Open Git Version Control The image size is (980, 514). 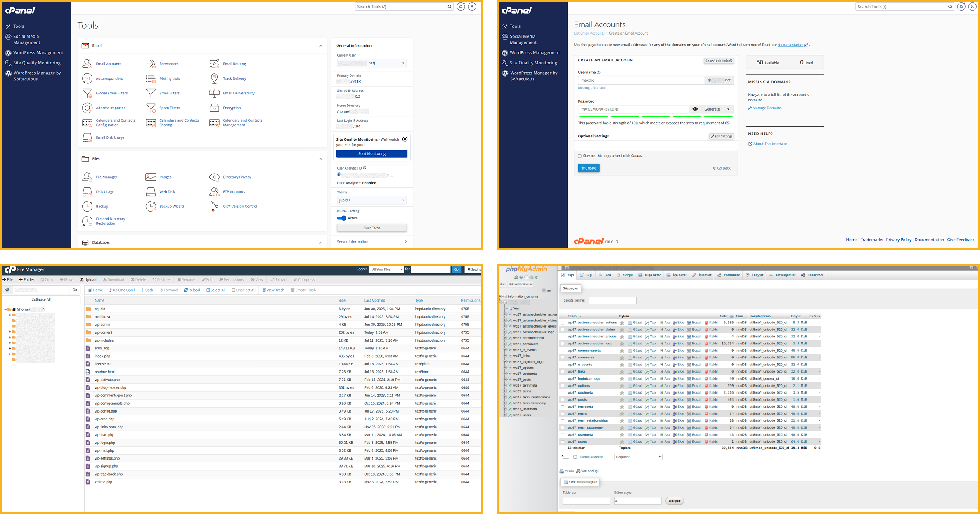coord(240,206)
